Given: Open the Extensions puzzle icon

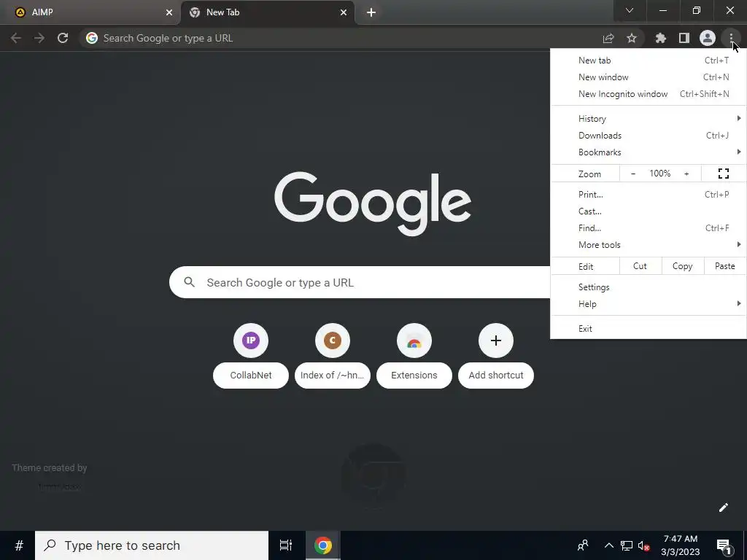Looking at the screenshot, I should 660,38.
